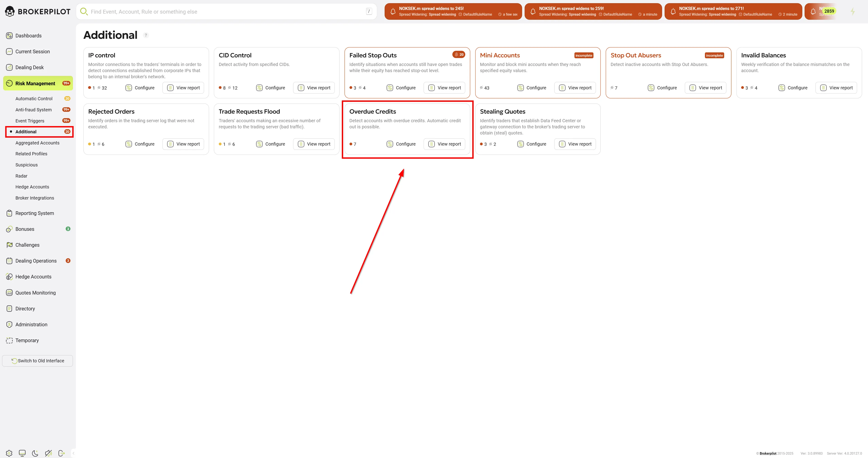The width and height of the screenshot is (868, 458).
Task: Click the Configure icon on Mini Accounts card
Action: [520, 88]
